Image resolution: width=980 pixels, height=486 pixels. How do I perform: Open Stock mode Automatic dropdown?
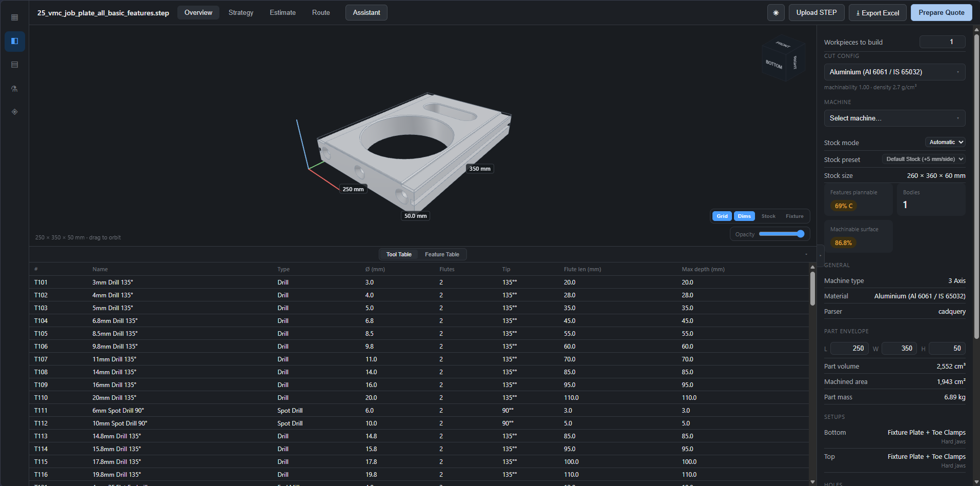pyautogui.click(x=945, y=143)
